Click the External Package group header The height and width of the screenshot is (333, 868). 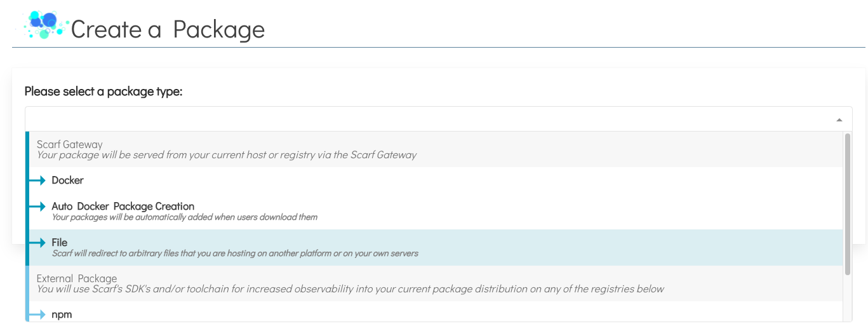[x=77, y=278]
